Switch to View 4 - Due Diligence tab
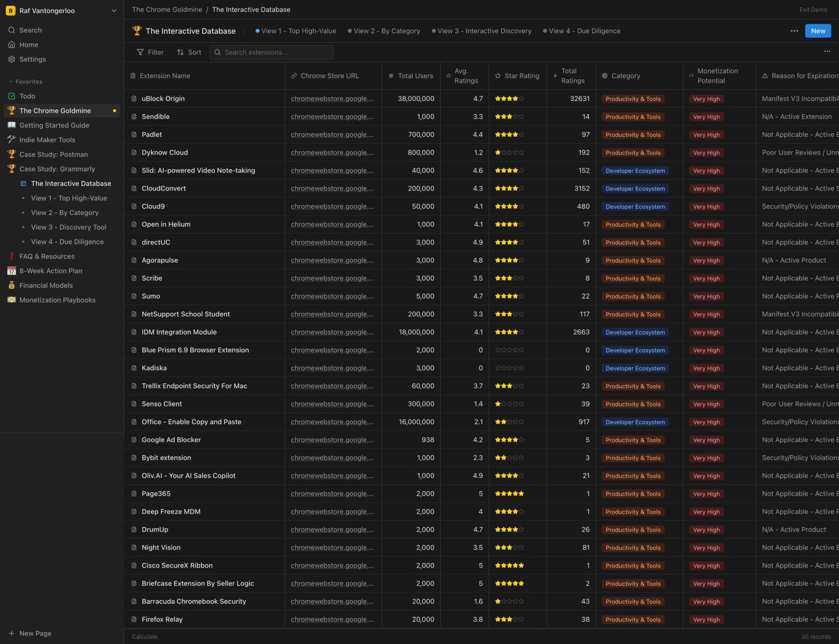 582,31
